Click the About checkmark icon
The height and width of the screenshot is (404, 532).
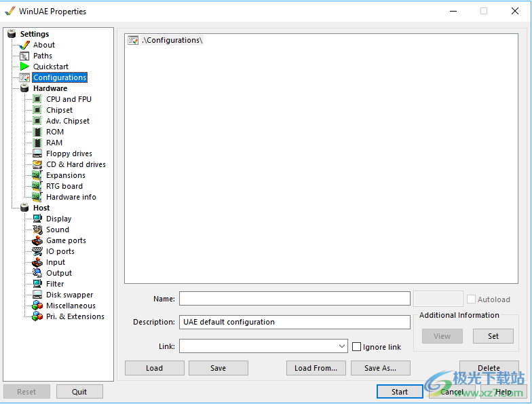click(x=24, y=45)
